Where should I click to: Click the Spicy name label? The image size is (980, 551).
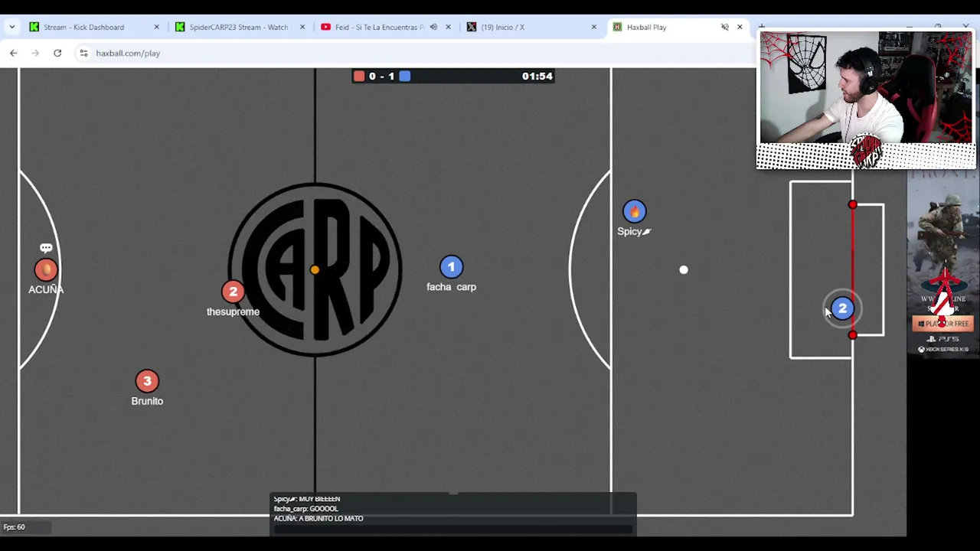pyautogui.click(x=634, y=231)
